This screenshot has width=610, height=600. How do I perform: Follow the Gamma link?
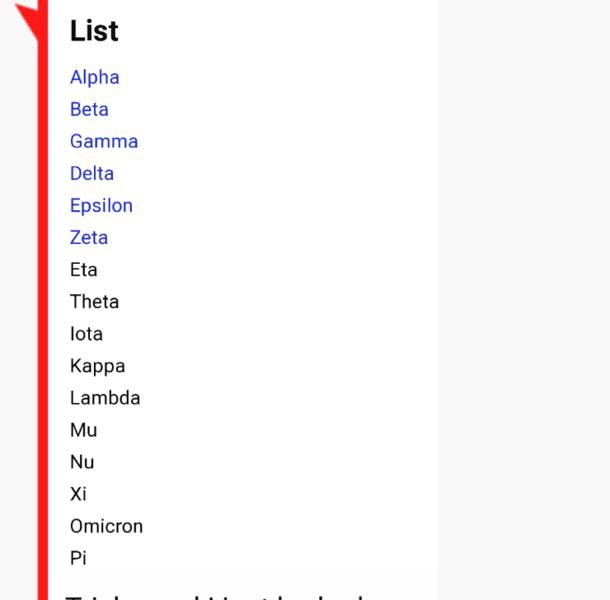click(104, 141)
